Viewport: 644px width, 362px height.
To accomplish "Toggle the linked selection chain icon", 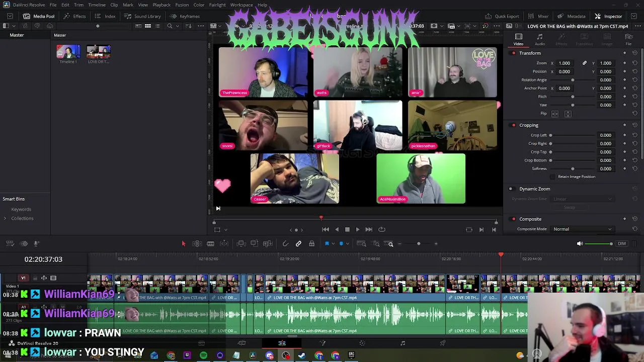I will (298, 244).
